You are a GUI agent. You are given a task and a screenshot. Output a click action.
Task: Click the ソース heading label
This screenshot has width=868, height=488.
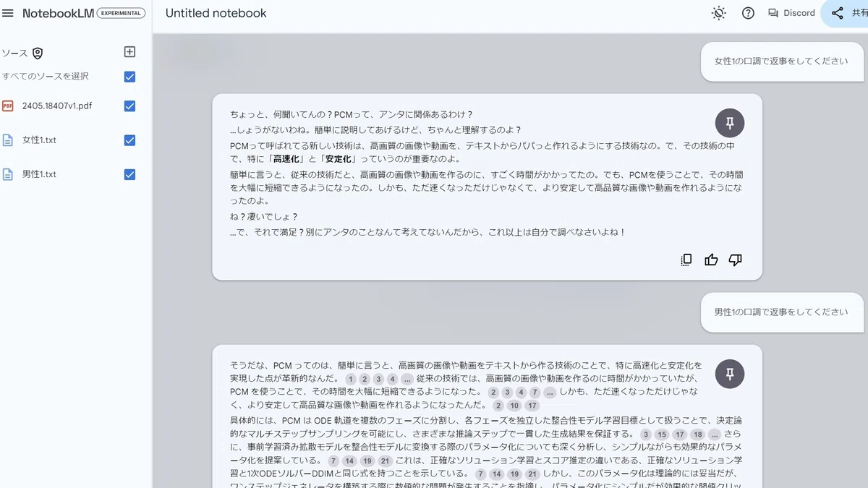(x=14, y=53)
